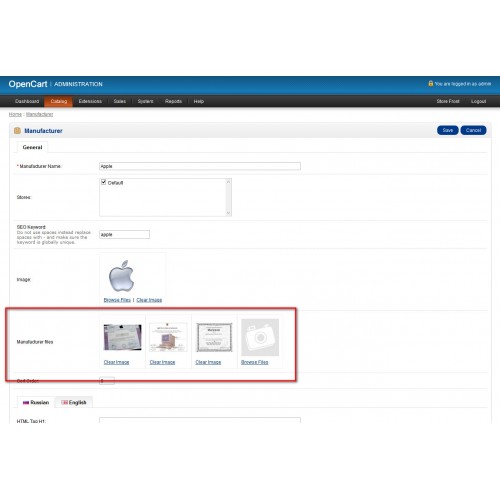Click Browse Files link under Apple logo
The width and height of the screenshot is (500, 500).
coord(117,300)
